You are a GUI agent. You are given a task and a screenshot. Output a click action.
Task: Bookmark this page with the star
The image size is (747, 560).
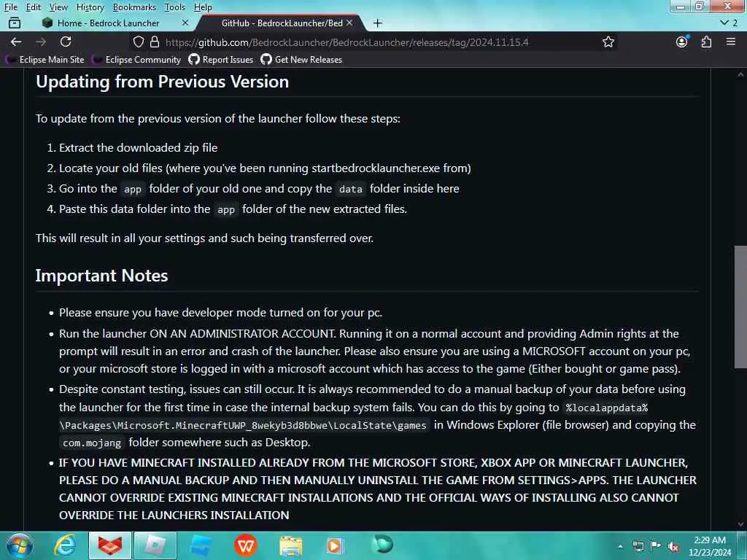pyautogui.click(x=608, y=42)
